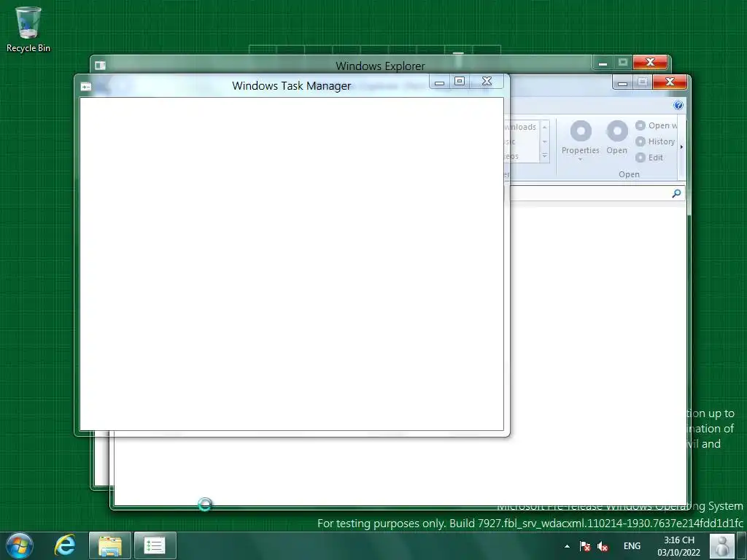Choose Open with in the ribbon
The width and height of the screenshot is (747, 560).
click(656, 125)
